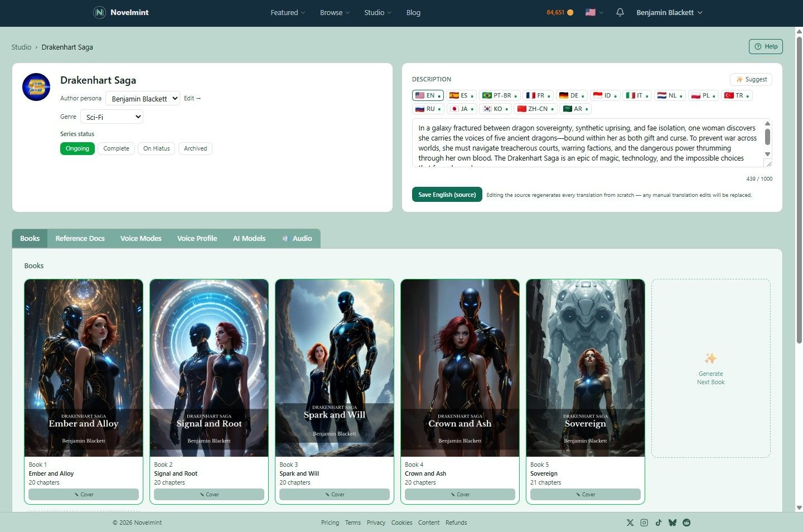This screenshot has height=532, width=803.
Task: Open the Reddit social link
Action: coord(686,523)
